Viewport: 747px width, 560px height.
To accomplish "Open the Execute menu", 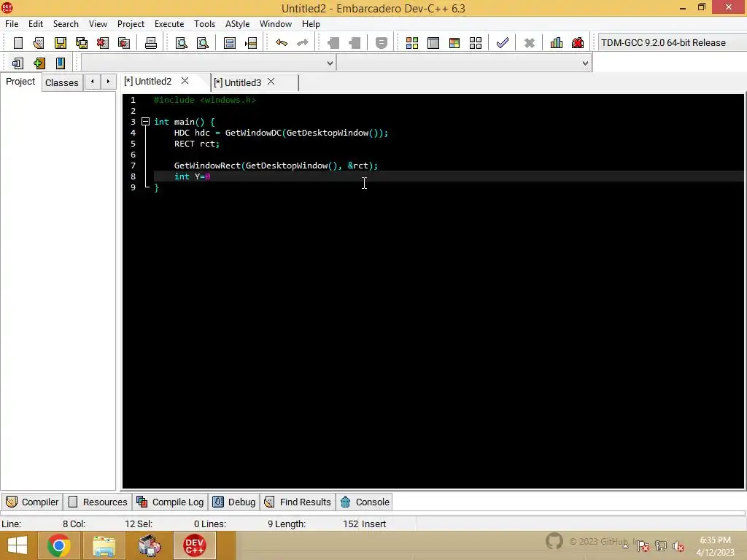I will click(x=169, y=24).
